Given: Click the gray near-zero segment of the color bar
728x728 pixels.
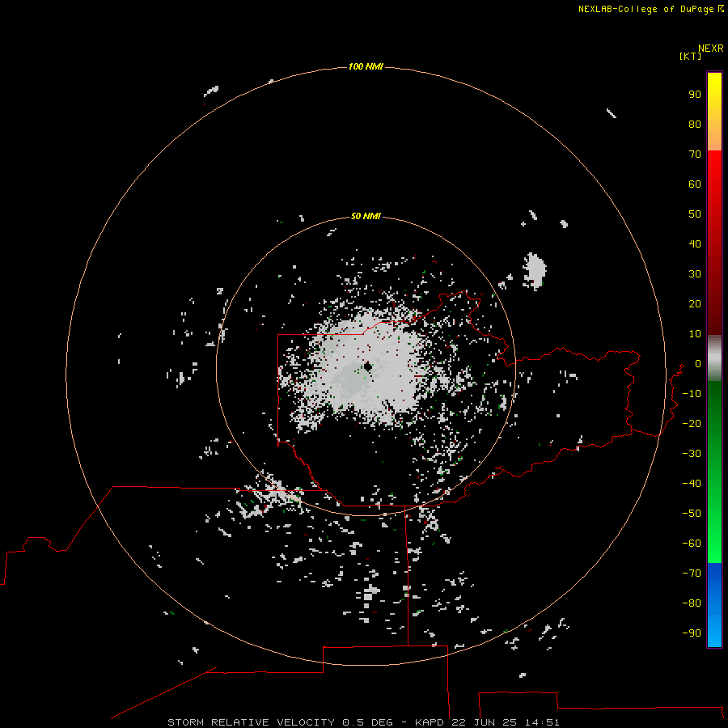Looking at the screenshot, I should [714, 358].
